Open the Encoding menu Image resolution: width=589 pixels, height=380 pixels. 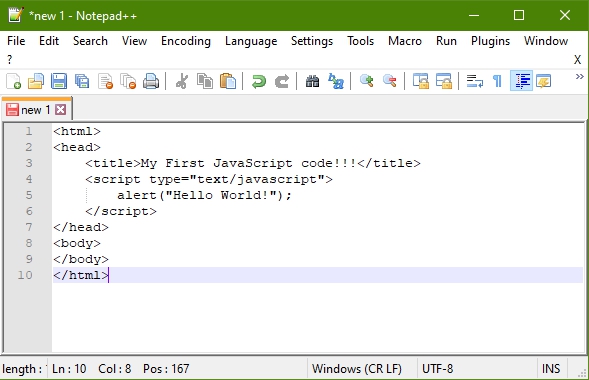186,41
